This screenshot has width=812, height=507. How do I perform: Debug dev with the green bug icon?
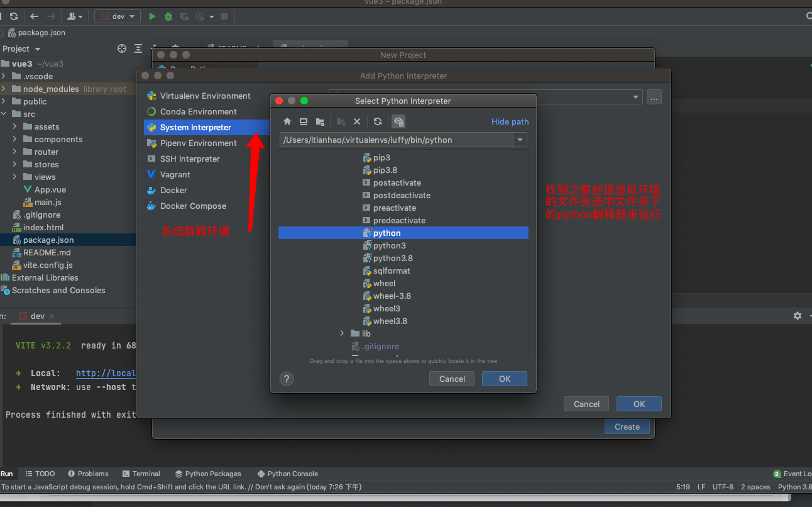168,16
